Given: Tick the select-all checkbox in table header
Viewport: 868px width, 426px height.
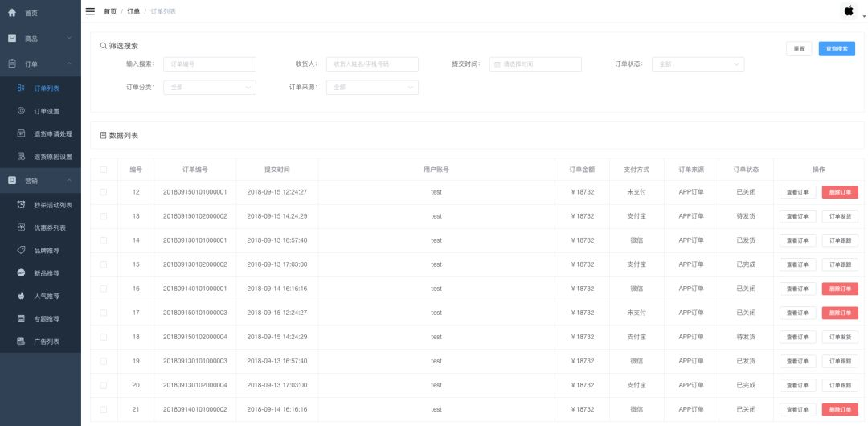Looking at the screenshot, I should tap(104, 170).
